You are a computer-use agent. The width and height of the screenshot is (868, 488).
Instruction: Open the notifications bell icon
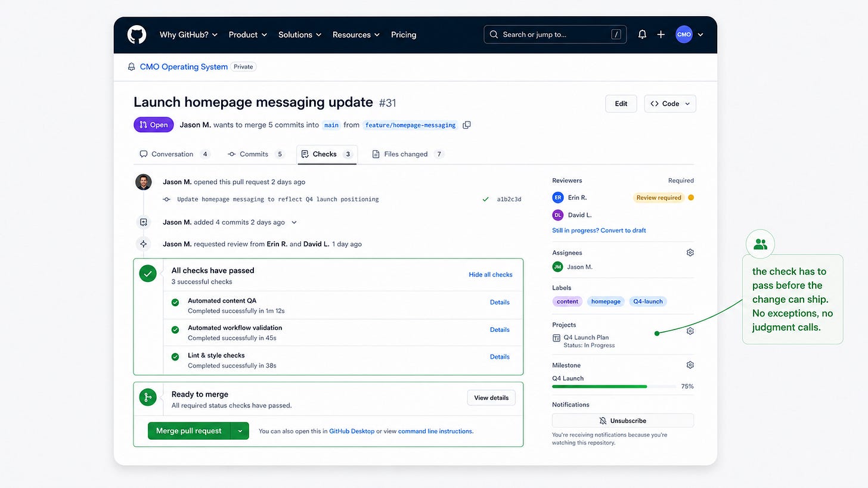[x=642, y=35]
